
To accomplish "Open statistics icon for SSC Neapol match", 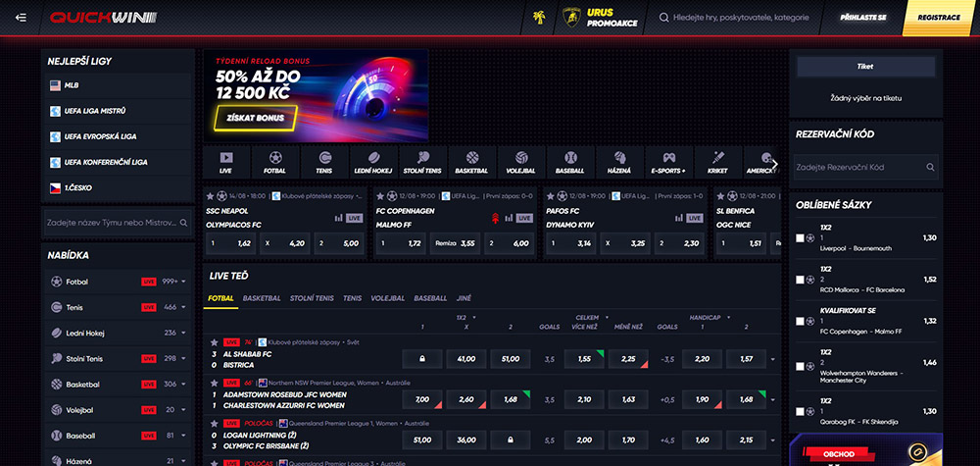I will click(339, 219).
